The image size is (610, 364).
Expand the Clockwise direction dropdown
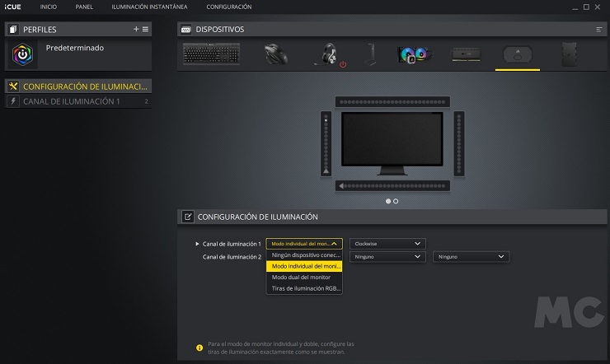(387, 244)
